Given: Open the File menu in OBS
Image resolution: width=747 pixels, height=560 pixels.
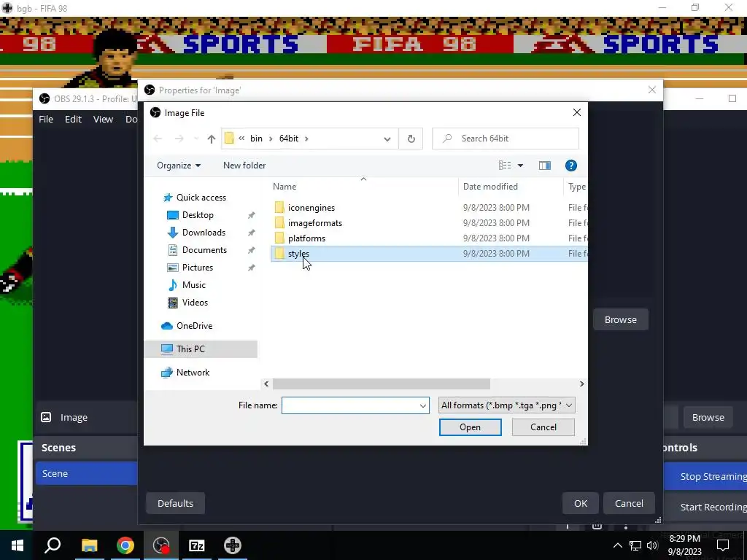Looking at the screenshot, I should (46, 119).
